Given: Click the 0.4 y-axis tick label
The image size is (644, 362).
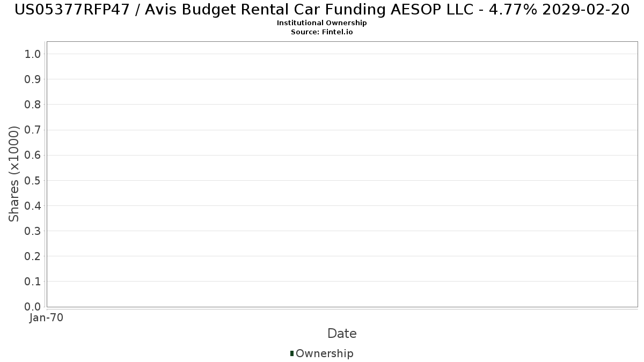Looking at the screenshot, I should point(33,206).
